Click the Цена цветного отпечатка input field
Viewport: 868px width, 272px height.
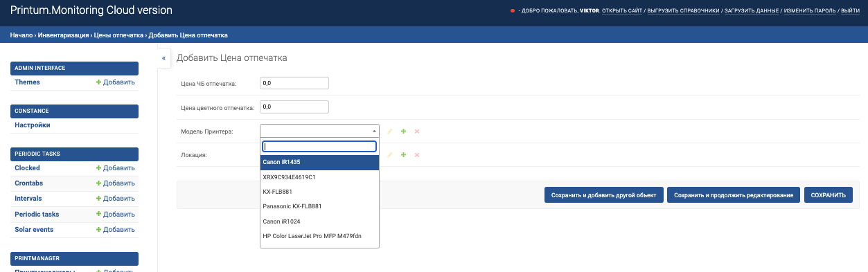(294, 107)
